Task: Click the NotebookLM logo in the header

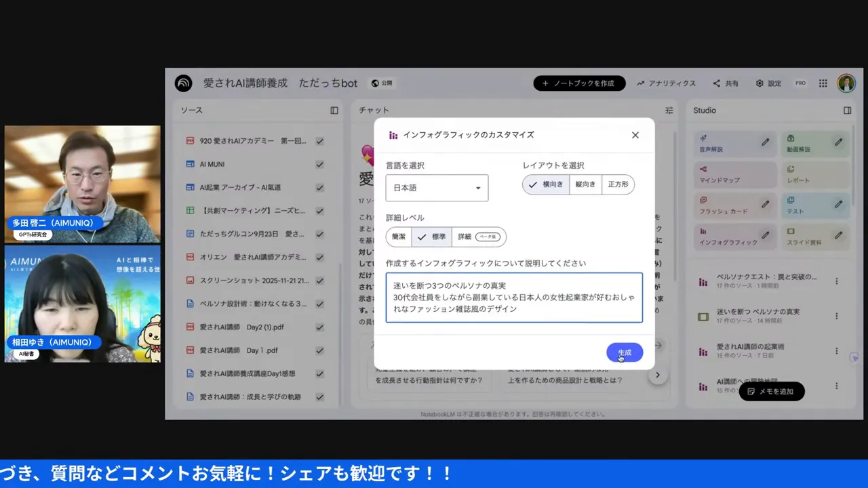Action: click(183, 83)
